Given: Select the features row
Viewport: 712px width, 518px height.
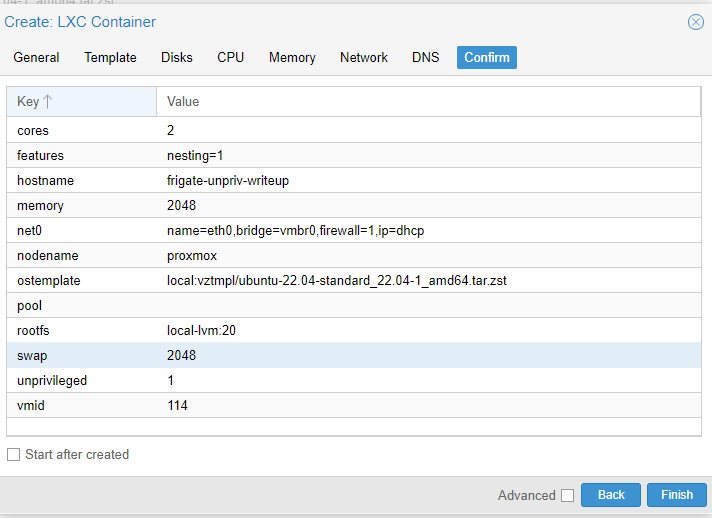Looking at the screenshot, I should pos(354,156).
